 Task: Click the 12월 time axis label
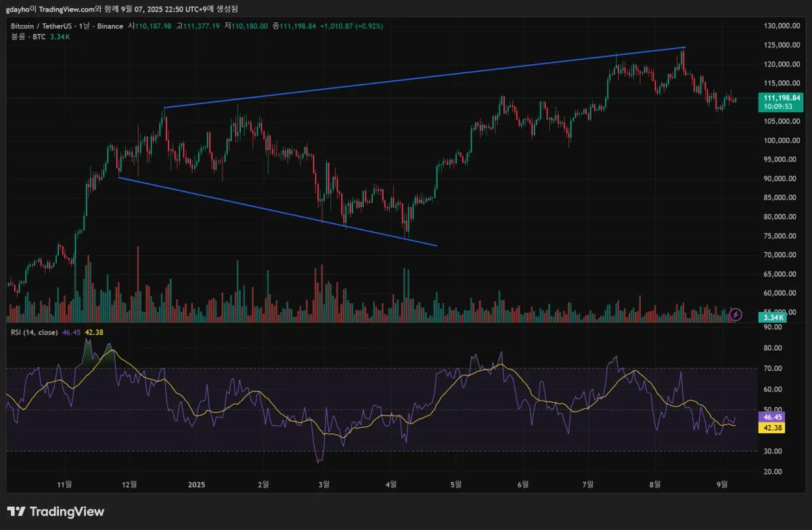[129, 485]
